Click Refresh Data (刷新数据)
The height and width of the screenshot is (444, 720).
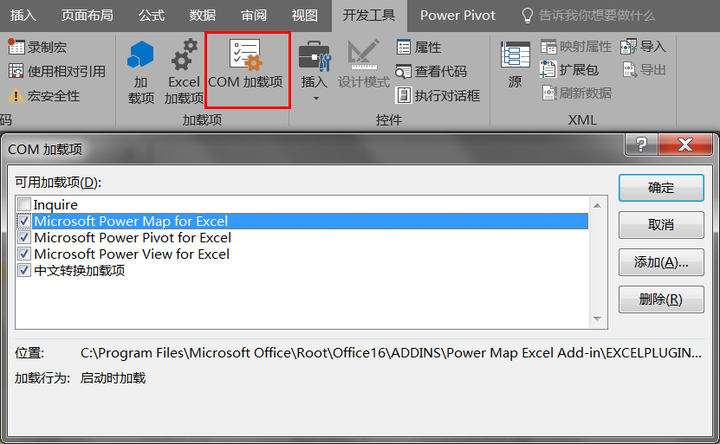(576, 93)
